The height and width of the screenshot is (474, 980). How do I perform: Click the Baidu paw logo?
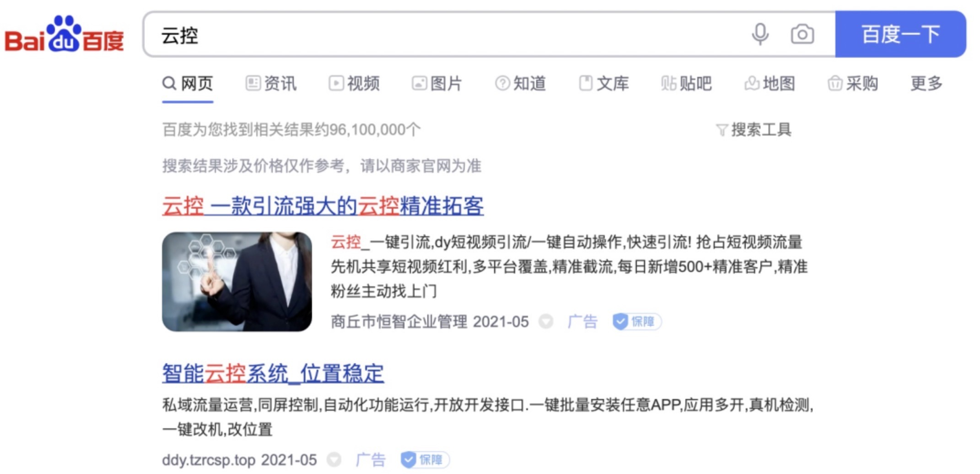(x=65, y=34)
